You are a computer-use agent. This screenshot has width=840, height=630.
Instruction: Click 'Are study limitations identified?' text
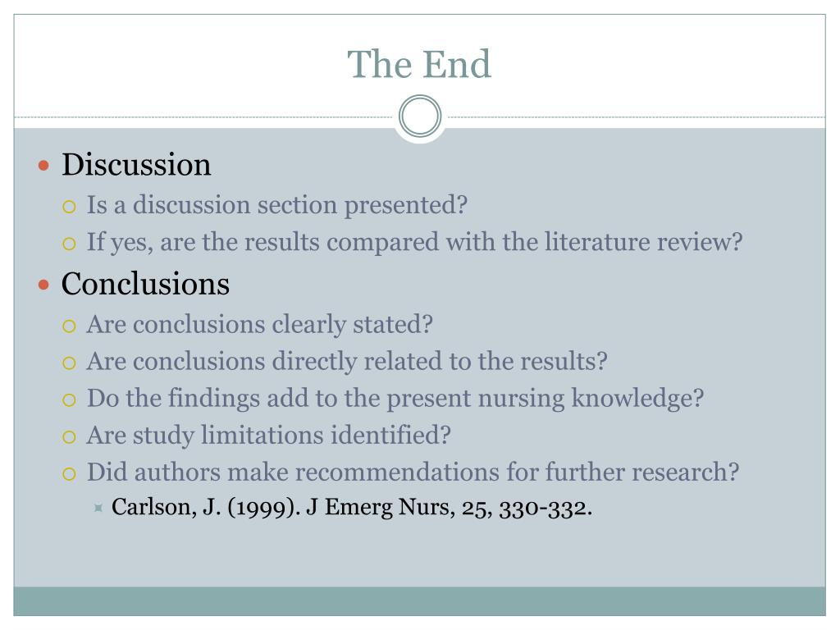(269, 436)
